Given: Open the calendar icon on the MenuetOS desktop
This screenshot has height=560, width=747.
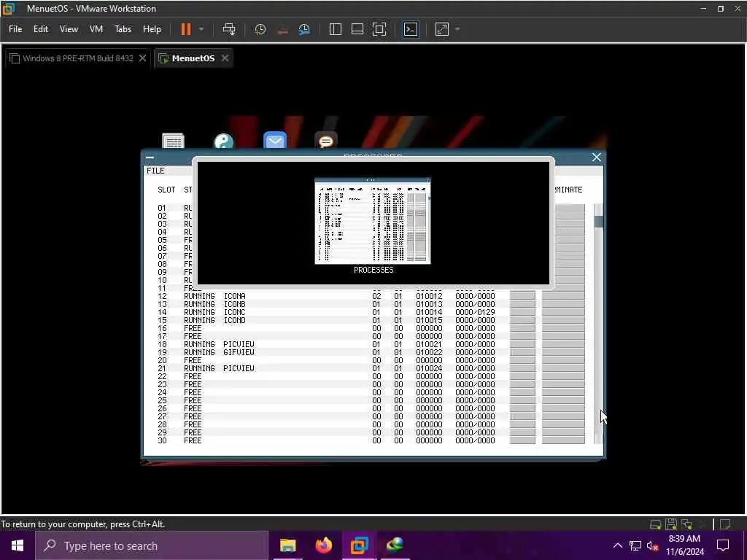Looking at the screenshot, I should click(x=173, y=141).
